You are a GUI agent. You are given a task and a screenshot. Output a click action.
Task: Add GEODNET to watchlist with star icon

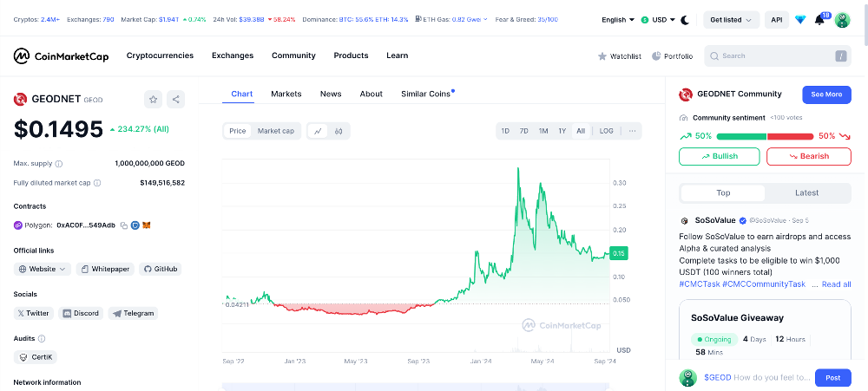pos(154,100)
